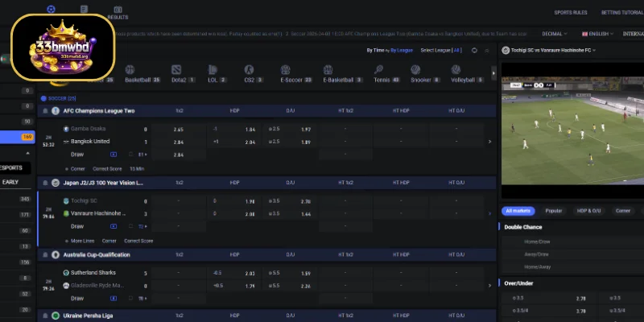Viewport: 644px width, 322px height.
Task: Select the Popular markets tab
Action: (x=554, y=211)
